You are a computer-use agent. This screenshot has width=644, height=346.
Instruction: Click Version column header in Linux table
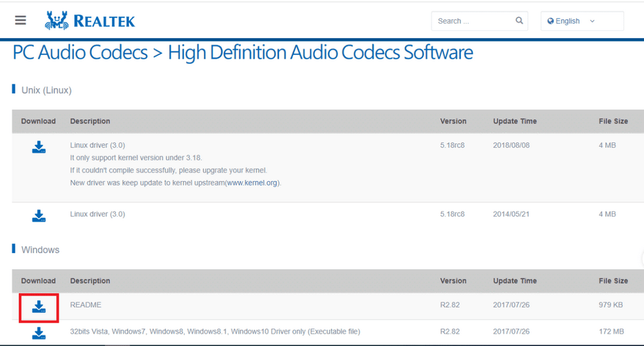point(453,121)
